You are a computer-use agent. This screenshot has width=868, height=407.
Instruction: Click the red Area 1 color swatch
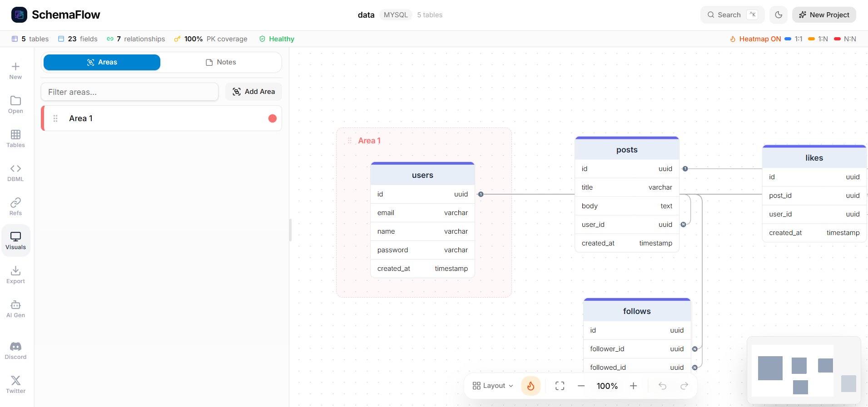[x=273, y=118]
